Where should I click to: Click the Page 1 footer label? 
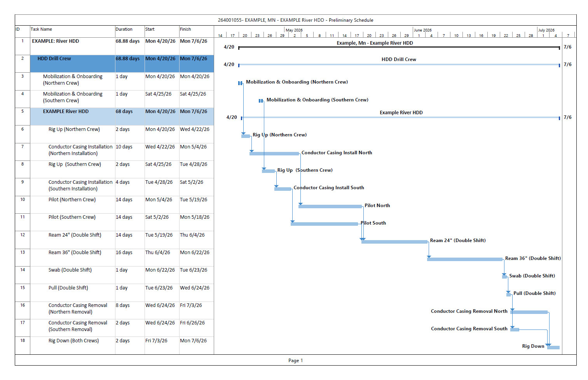pyautogui.click(x=296, y=361)
